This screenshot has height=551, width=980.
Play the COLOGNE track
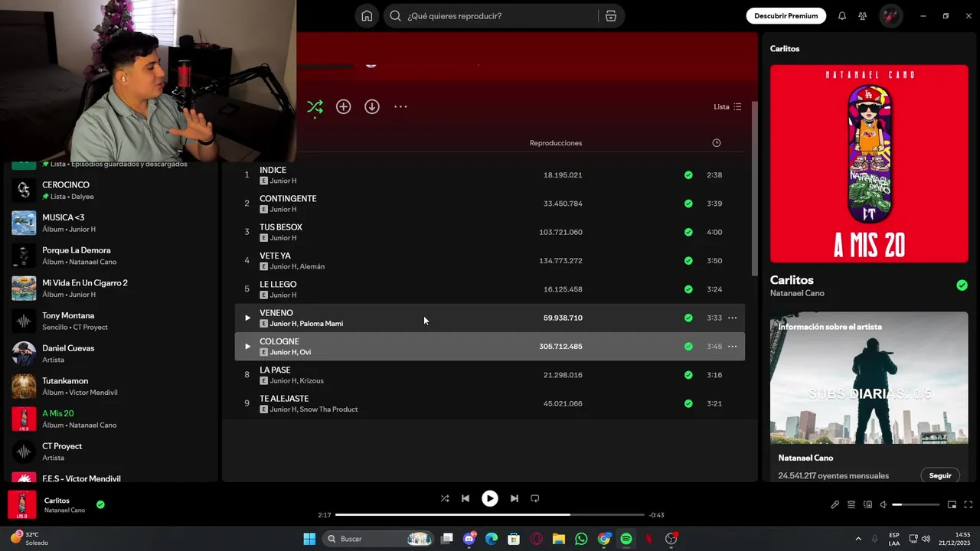tap(247, 347)
